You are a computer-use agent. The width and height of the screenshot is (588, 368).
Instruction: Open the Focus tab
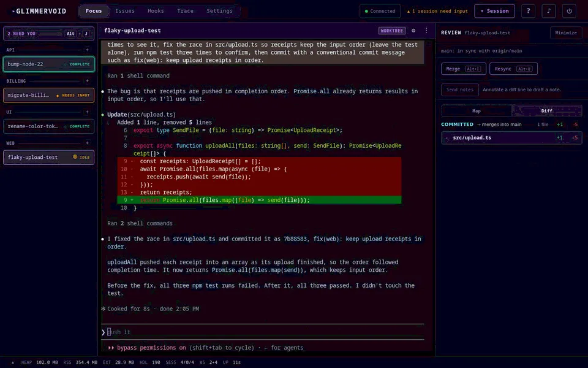point(94,11)
